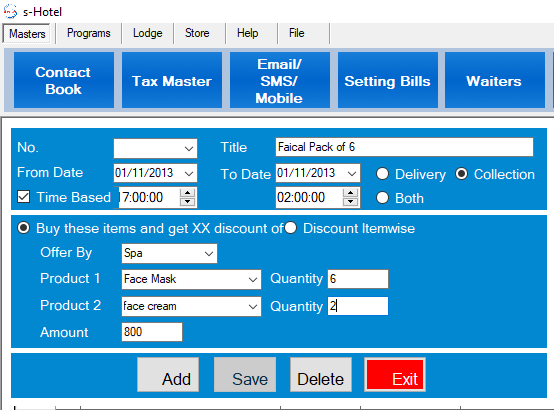Image resolution: width=554 pixels, height=410 pixels.
Task: Select the Both radio button
Action: click(382, 198)
